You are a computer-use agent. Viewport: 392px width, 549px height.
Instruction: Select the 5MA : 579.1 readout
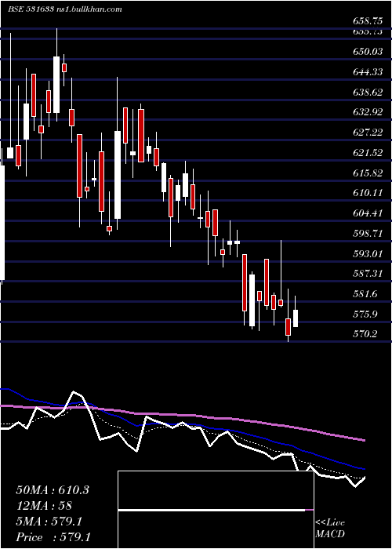pos(49,522)
